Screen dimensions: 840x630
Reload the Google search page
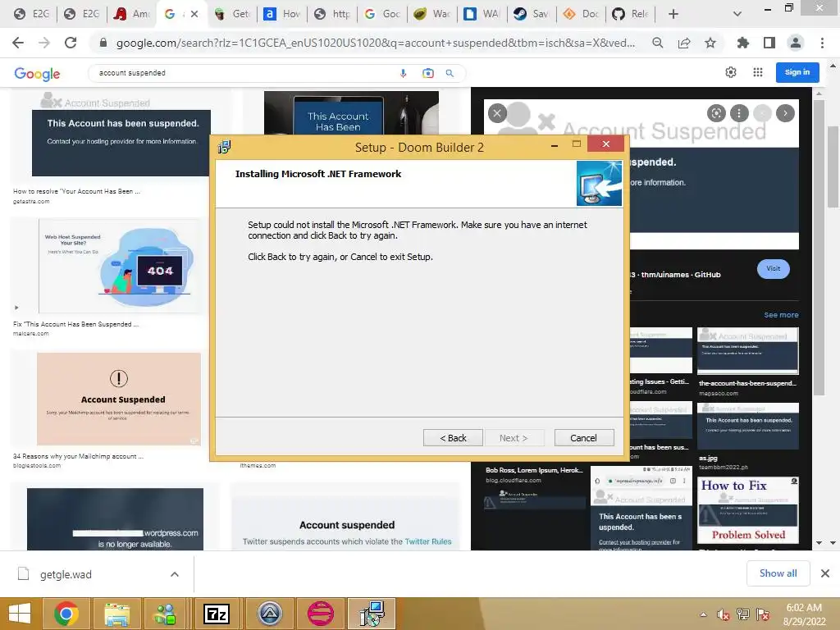click(71, 43)
